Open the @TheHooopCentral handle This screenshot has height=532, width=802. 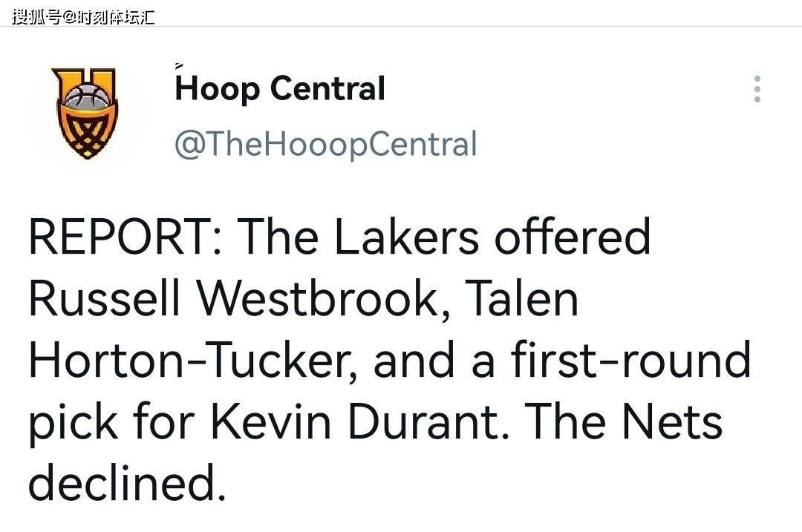click(326, 144)
